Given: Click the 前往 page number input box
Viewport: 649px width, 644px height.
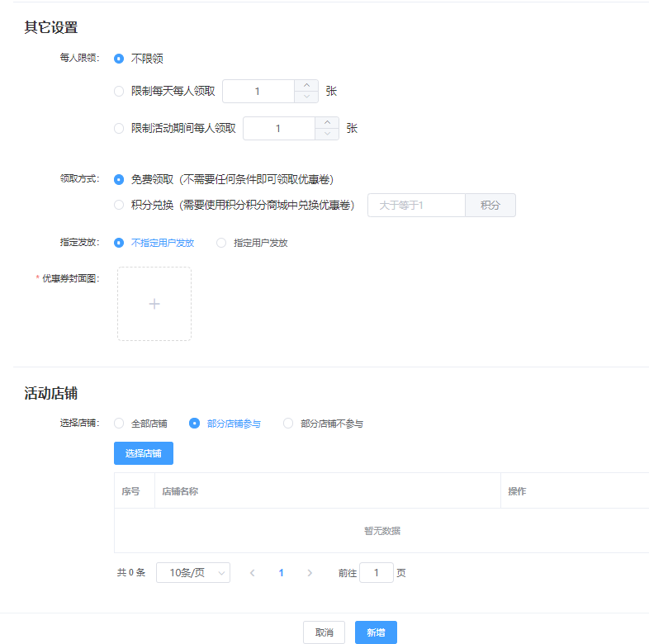Looking at the screenshot, I should (x=377, y=573).
